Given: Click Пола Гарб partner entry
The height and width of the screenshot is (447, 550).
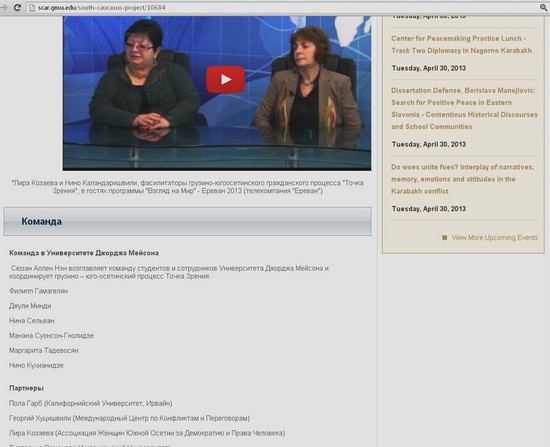Looking at the screenshot, I should pyautogui.click(x=90, y=403).
